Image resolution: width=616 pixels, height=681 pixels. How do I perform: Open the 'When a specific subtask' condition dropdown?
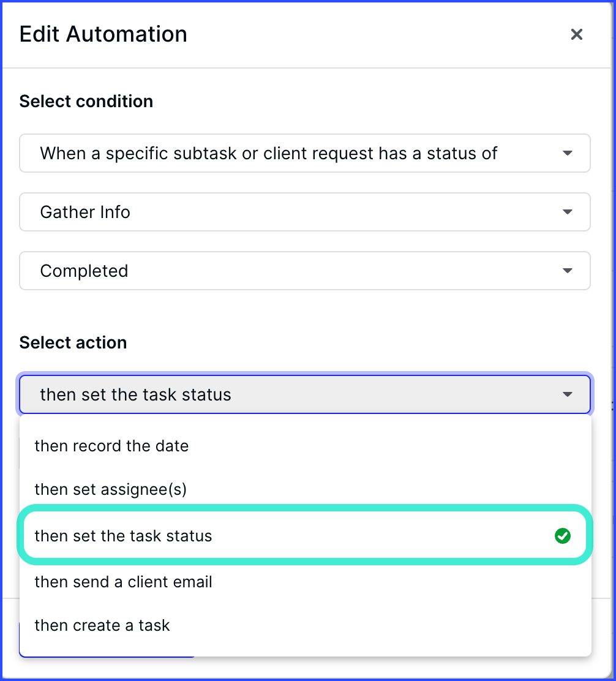305,153
